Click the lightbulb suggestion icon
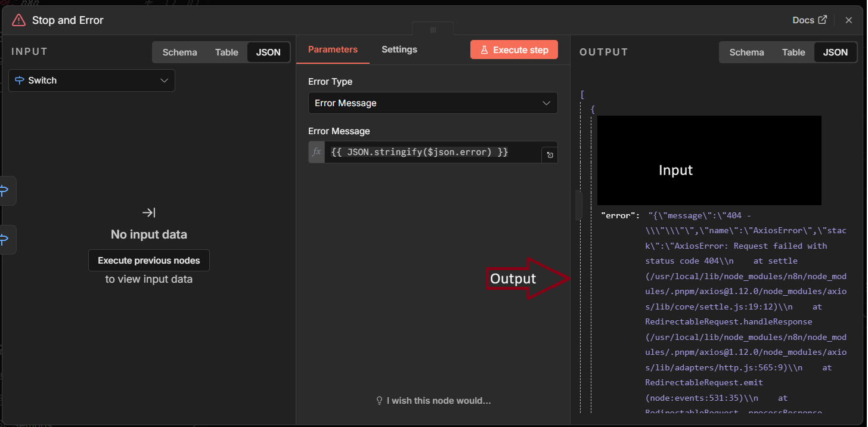Screen dimensions: 868x427 click(x=379, y=401)
